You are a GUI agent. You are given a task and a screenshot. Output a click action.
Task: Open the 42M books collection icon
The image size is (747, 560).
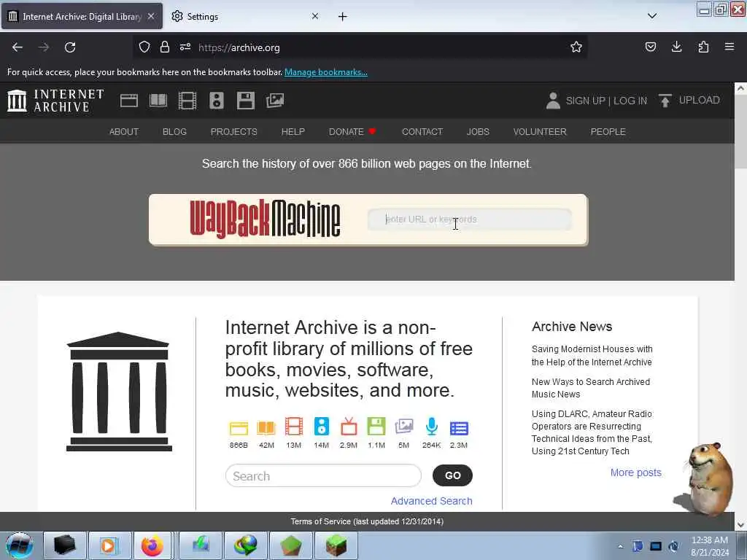pyautogui.click(x=266, y=428)
